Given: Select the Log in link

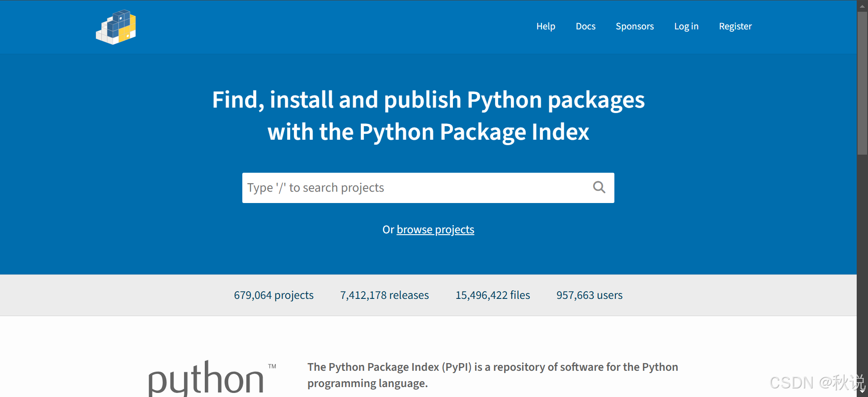Looking at the screenshot, I should click(686, 26).
